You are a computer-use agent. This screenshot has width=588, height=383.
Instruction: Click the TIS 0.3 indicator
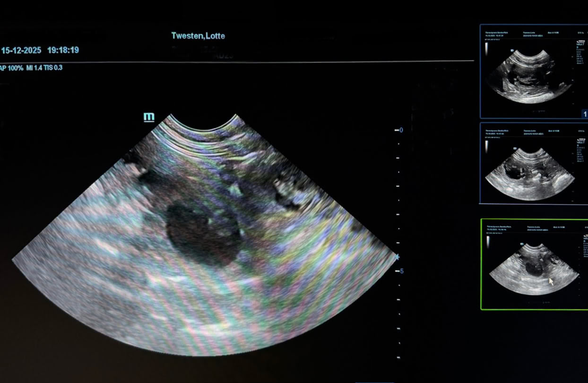click(x=55, y=68)
